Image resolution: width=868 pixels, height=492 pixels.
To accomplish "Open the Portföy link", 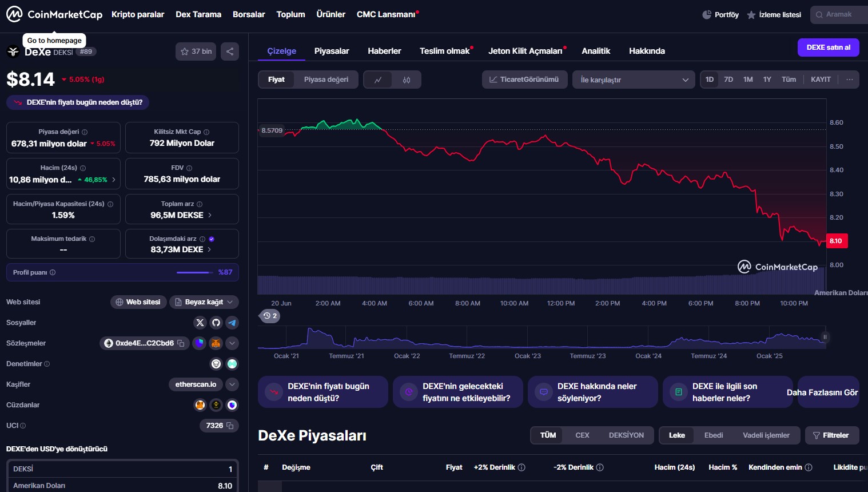I will (x=720, y=14).
